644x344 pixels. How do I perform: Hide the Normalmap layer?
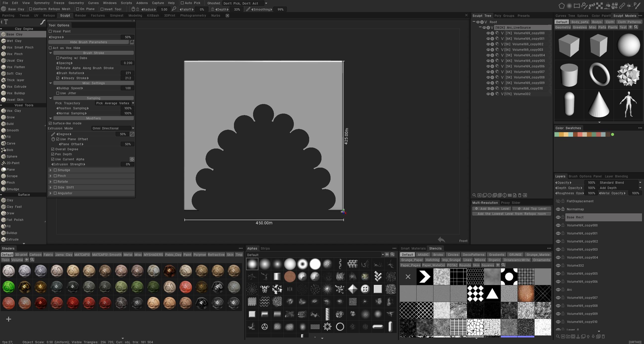558,209
